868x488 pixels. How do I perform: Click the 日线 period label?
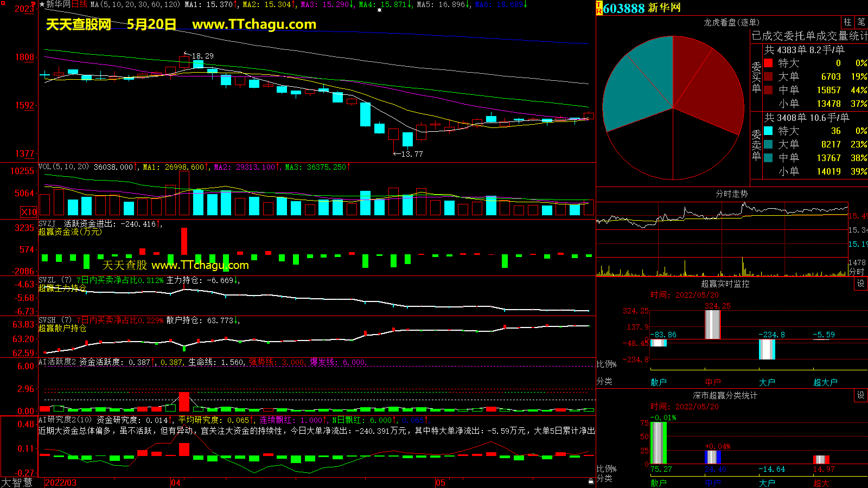click(79, 4)
